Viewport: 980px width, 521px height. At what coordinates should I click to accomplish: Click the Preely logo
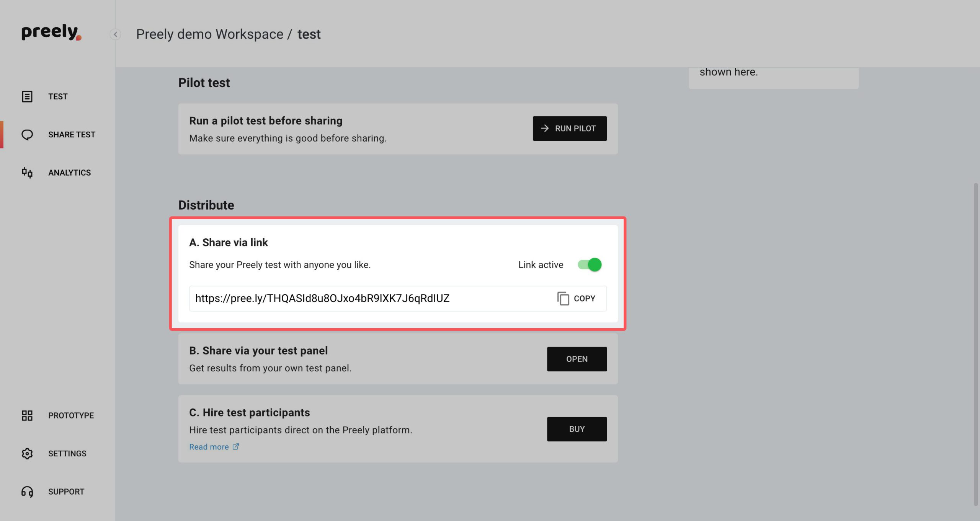click(x=51, y=32)
